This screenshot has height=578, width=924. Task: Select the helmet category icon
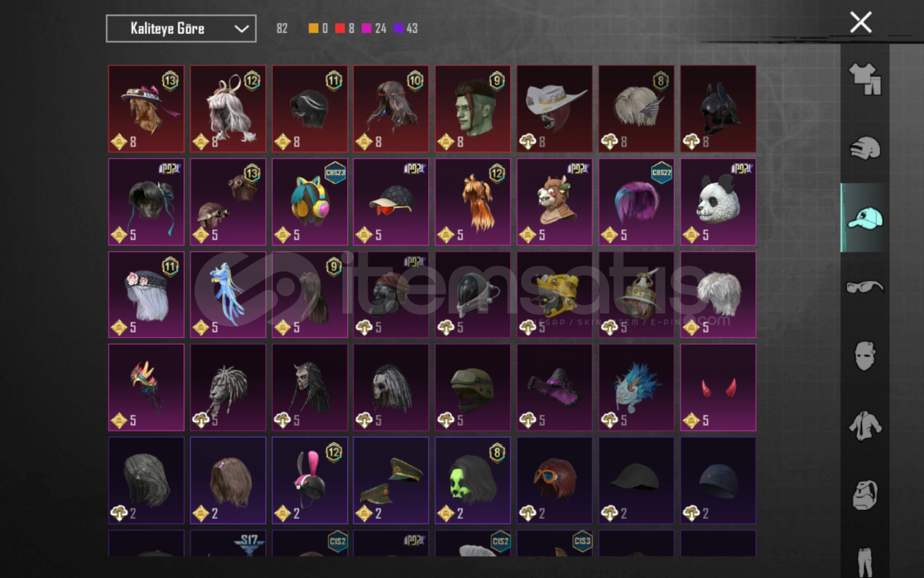(865, 148)
